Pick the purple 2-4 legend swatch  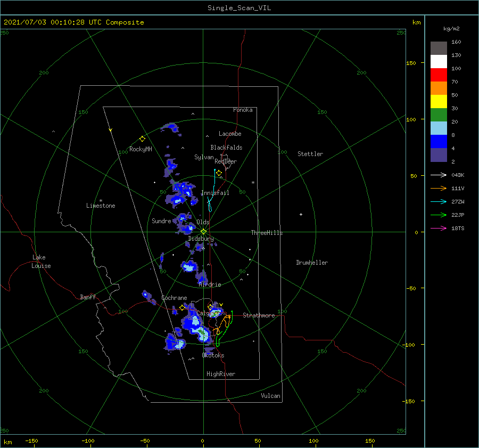click(x=439, y=154)
